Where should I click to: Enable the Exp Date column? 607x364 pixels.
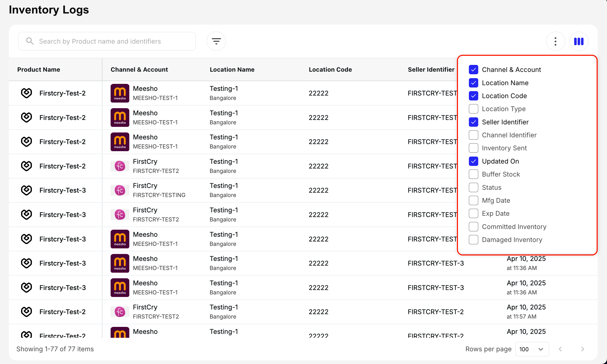473,213
